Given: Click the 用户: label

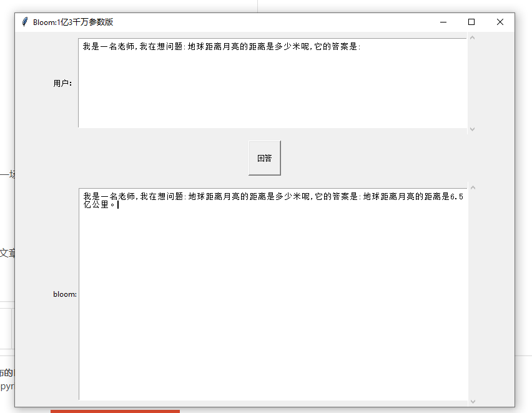Looking at the screenshot, I should coord(62,83).
